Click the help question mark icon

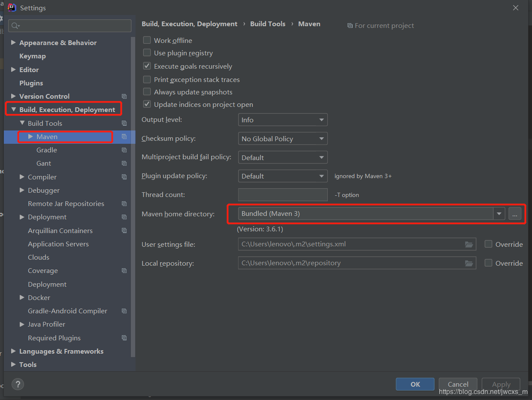tap(18, 384)
